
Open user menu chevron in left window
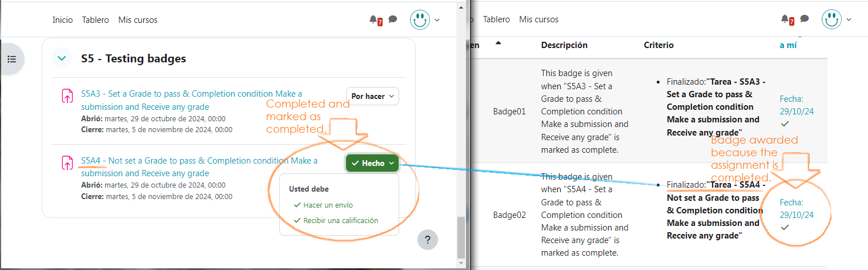pos(437,20)
